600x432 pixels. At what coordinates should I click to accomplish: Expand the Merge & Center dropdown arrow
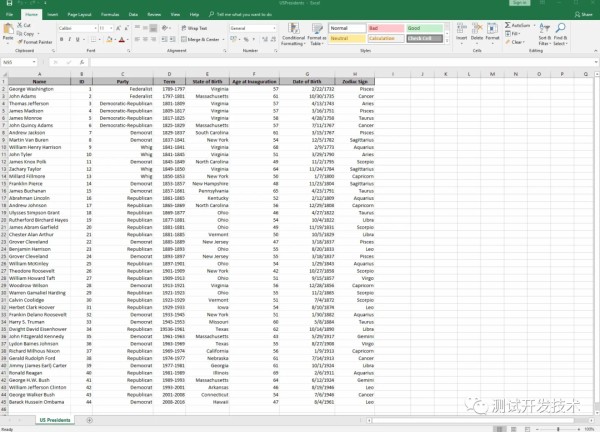coord(223,39)
